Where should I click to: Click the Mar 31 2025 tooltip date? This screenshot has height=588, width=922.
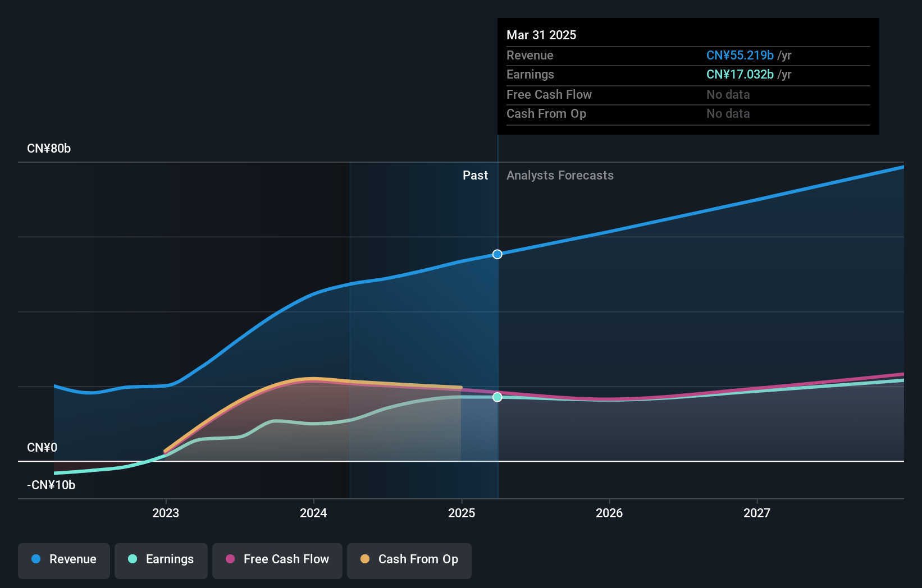pos(541,35)
